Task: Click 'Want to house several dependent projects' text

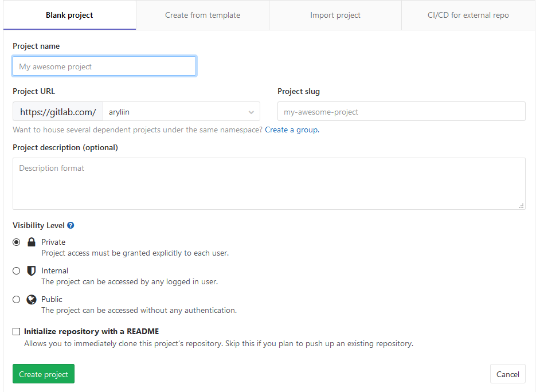Action: tap(138, 130)
